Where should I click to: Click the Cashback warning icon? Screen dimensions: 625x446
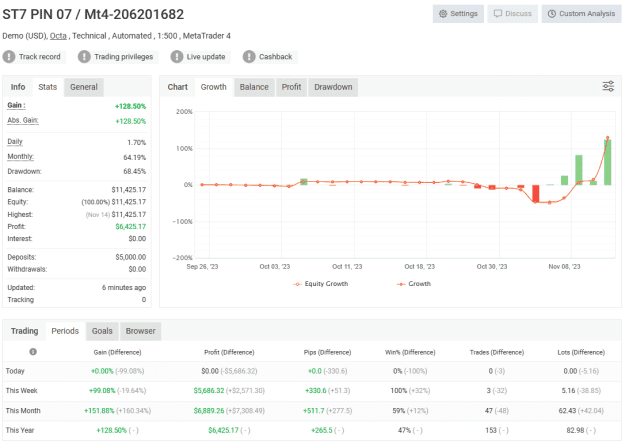[249, 57]
